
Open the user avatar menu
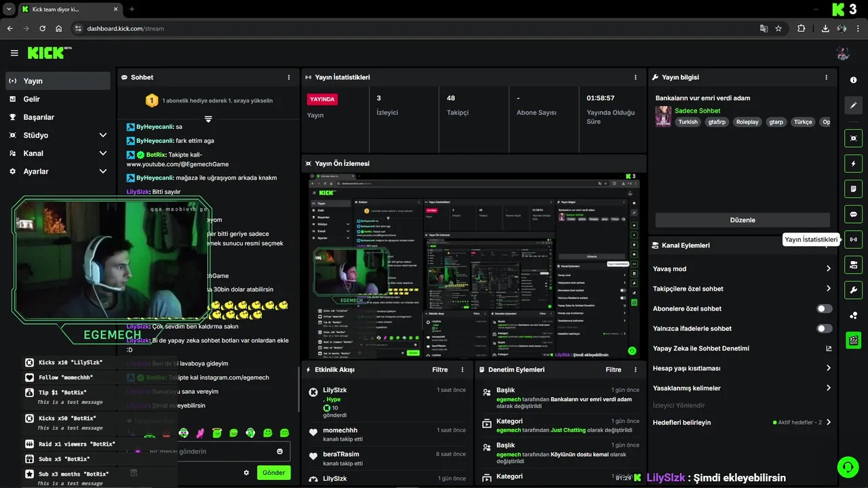pos(843,53)
